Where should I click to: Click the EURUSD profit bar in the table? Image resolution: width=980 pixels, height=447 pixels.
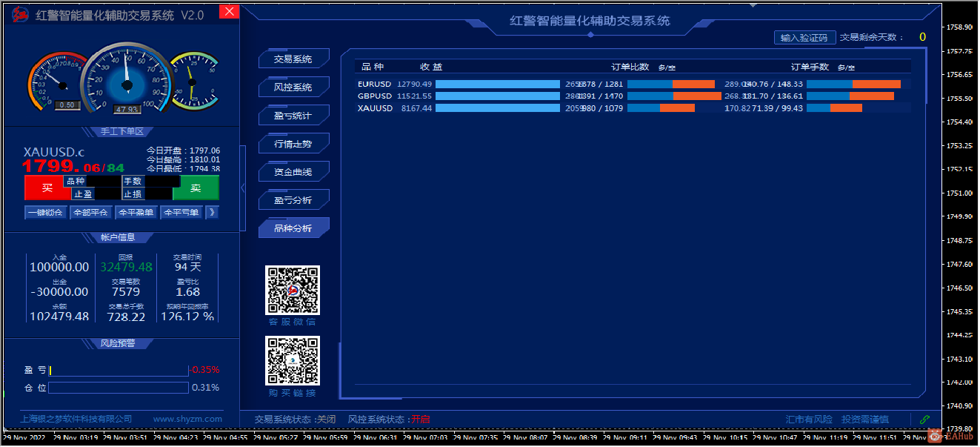[x=498, y=85]
